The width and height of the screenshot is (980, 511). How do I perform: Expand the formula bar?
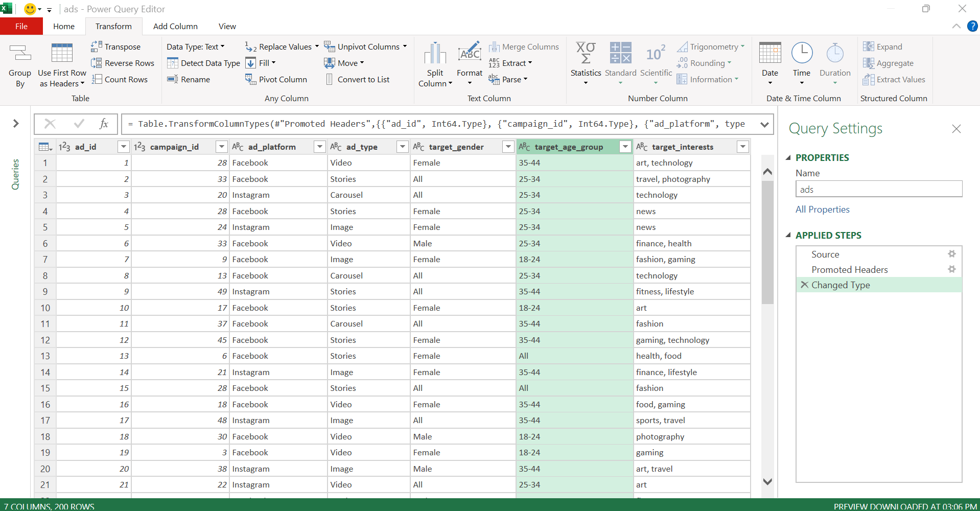pos(764,124)
